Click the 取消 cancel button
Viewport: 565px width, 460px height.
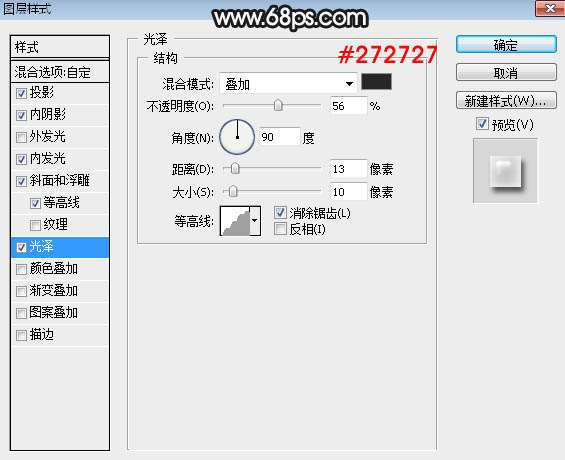pos(506,73)
